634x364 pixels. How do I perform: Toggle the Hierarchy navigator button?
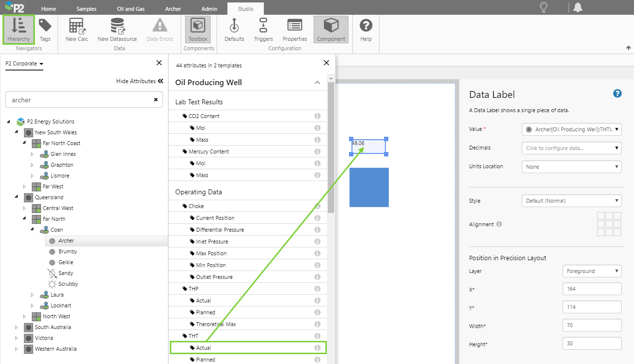pos(19,30)
